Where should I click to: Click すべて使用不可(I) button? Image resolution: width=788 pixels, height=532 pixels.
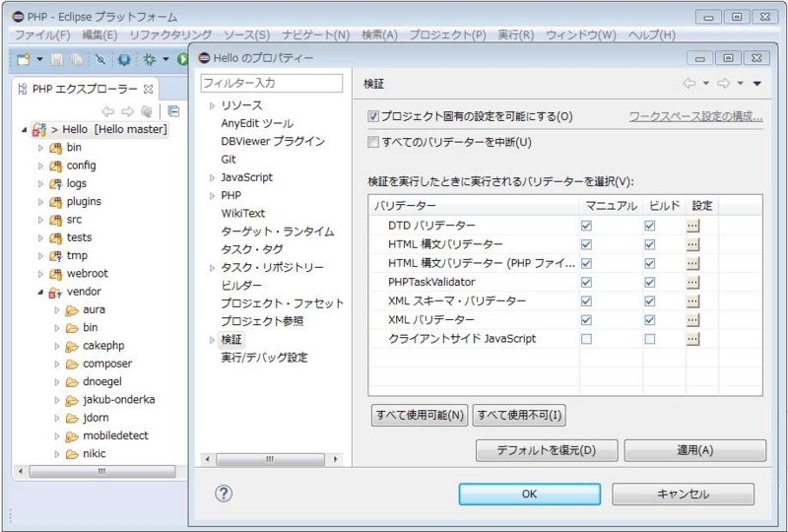coord(519,416)
